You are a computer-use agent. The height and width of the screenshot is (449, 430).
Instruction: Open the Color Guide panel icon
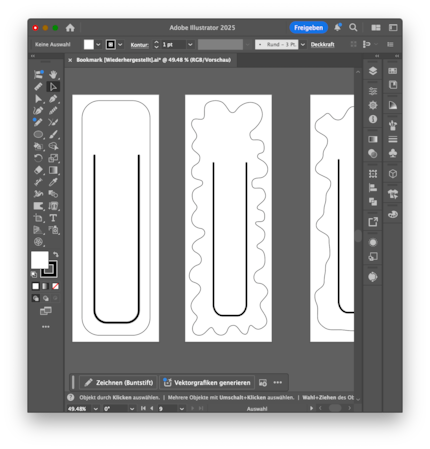[x=393, y=105]
